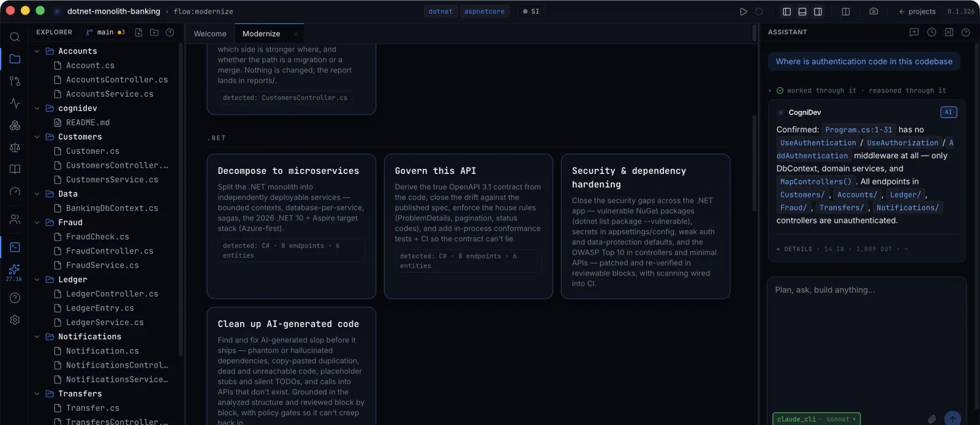Open the Decompose to microservices card
980x425 pixels.
291,226
